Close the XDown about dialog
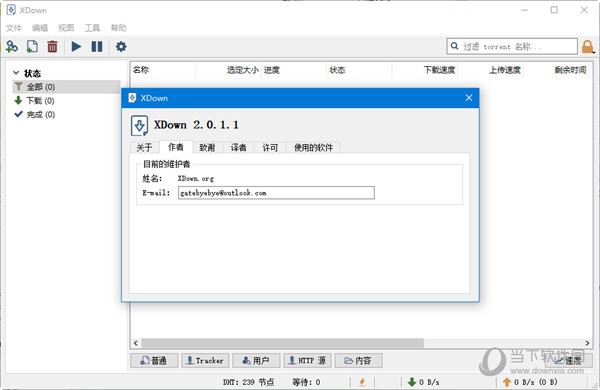Screen dimensions: 600x390 pos(469,98)
